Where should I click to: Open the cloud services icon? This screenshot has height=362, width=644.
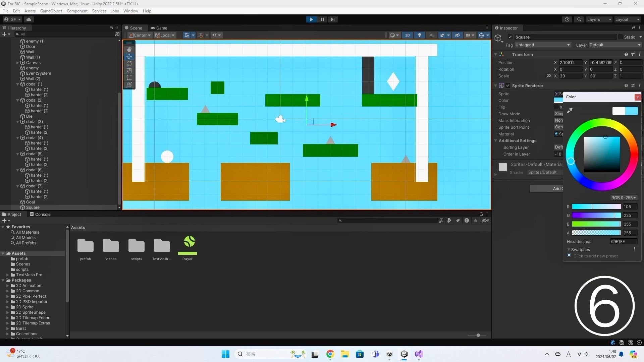pyautogui.click(x=29, y=19)
